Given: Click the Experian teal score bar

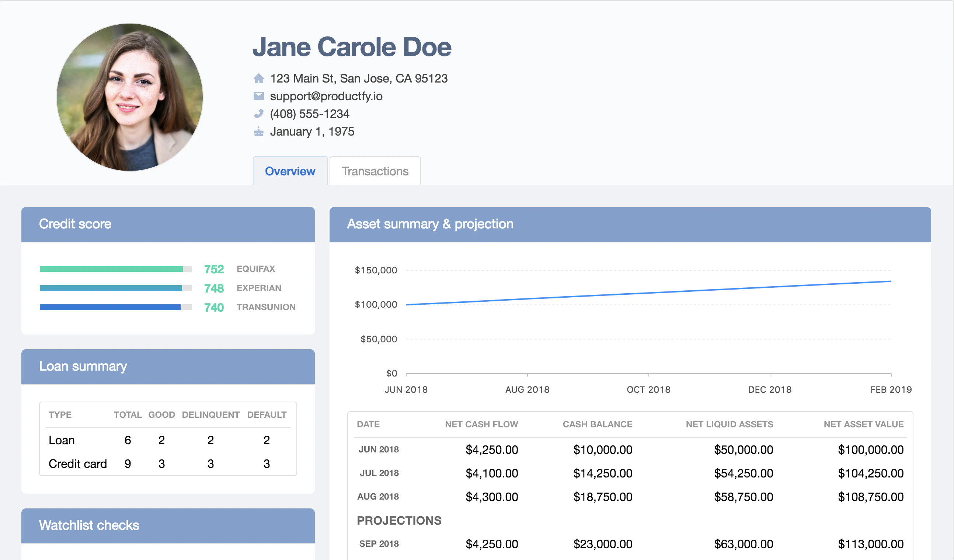Looking at the screenshot, I should click(x=111, y=288).
